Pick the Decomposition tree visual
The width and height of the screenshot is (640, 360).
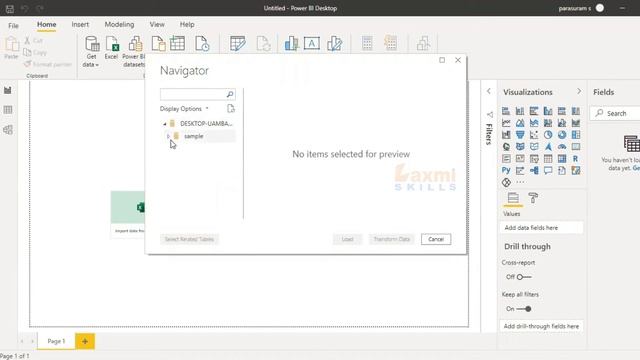[x=534, y=170]
